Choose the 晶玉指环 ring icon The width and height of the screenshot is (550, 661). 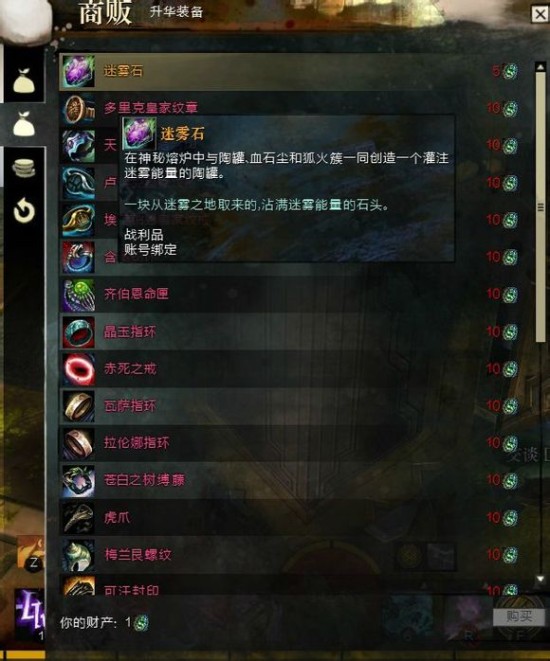78,332
